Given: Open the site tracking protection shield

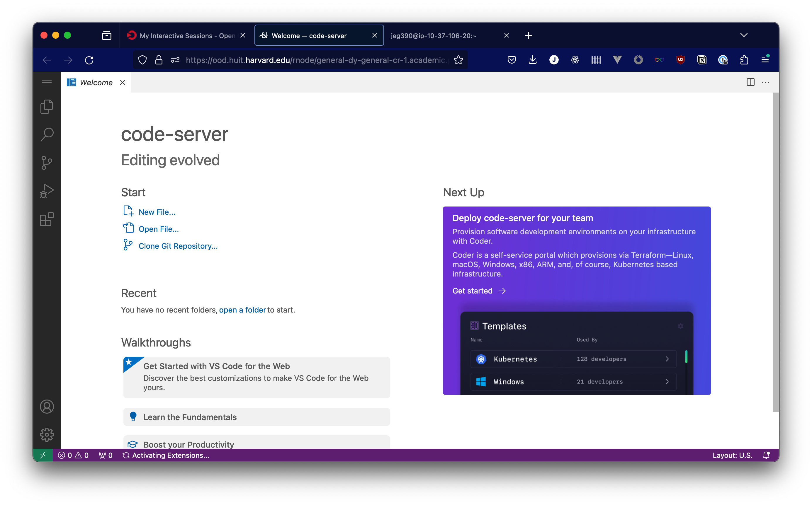Looking at the screenshot, I should click(x=143, y=60).
